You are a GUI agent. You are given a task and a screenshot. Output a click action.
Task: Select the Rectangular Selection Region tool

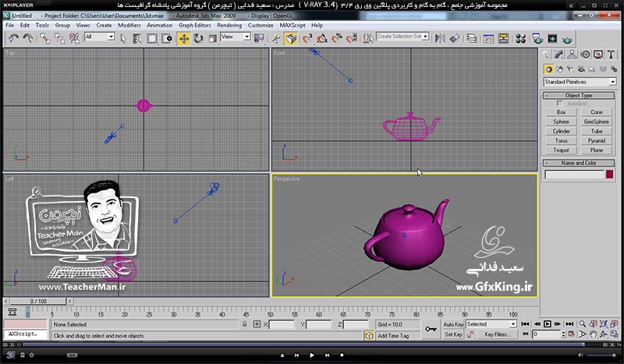pos(152,39)
